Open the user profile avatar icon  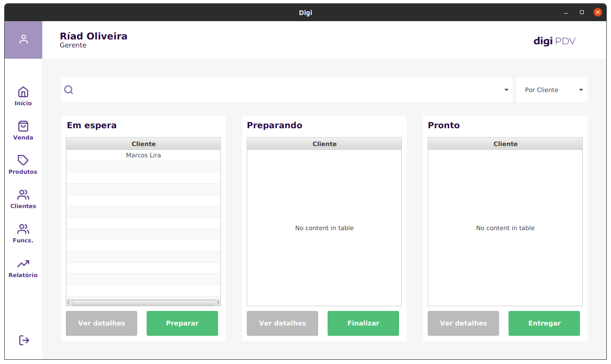point(23,40)
